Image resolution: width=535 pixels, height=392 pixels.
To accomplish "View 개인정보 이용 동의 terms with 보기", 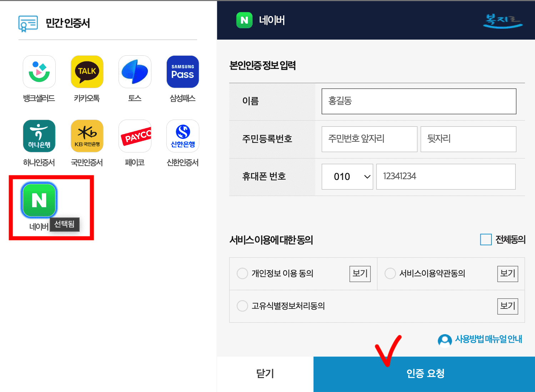I will [360, 274].
